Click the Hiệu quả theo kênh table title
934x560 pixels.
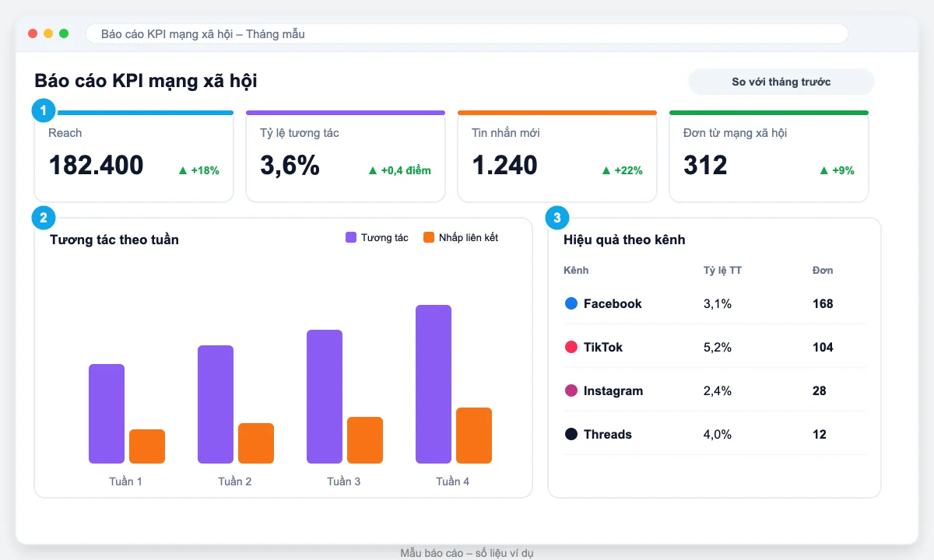pos(624,240)
